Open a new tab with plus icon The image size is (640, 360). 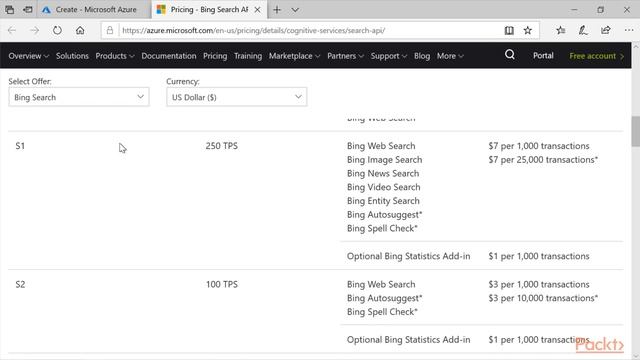pos(277,9)
